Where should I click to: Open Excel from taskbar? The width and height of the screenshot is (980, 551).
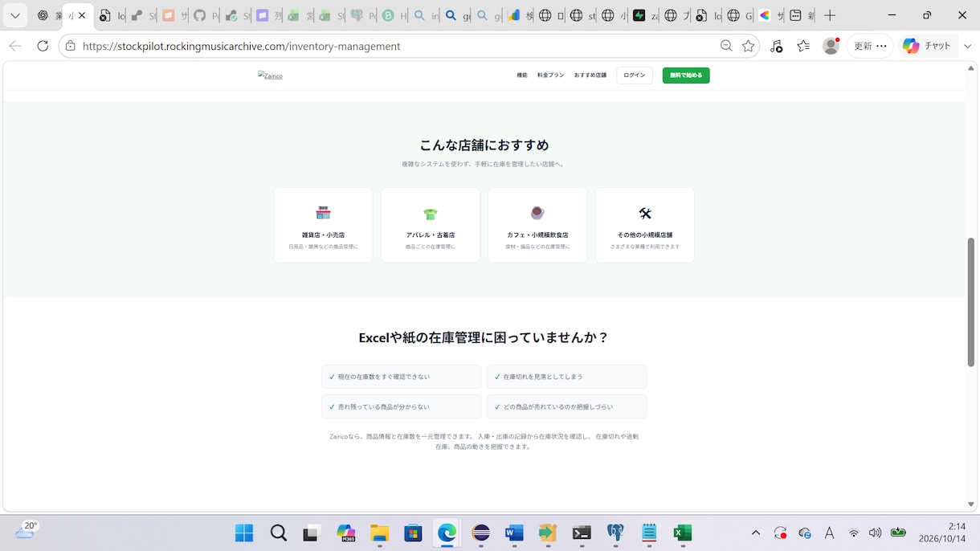tap(683, 533)
